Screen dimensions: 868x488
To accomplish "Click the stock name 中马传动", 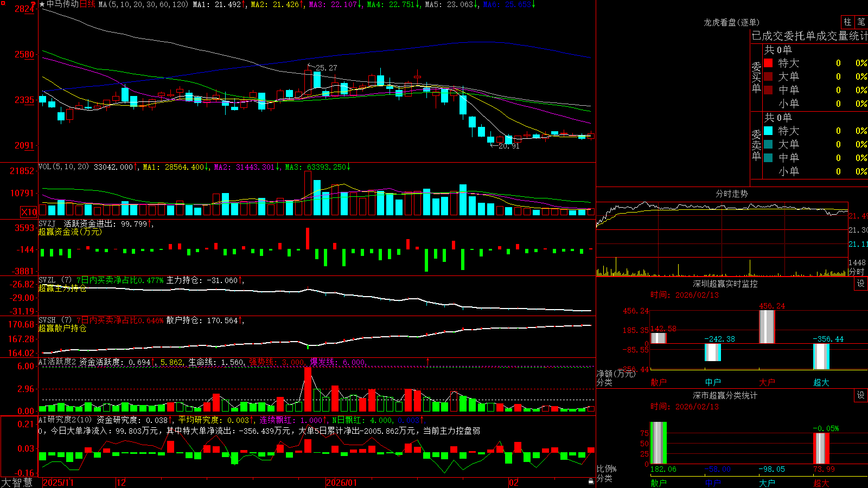I will click(x=62, y=4).
